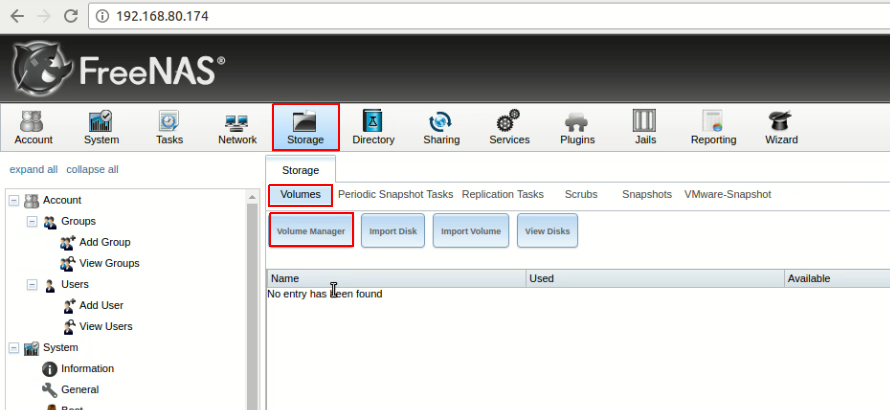Click the collapse all link
Viewport: 890px width, 410px height.
click(x=93, y=170)
